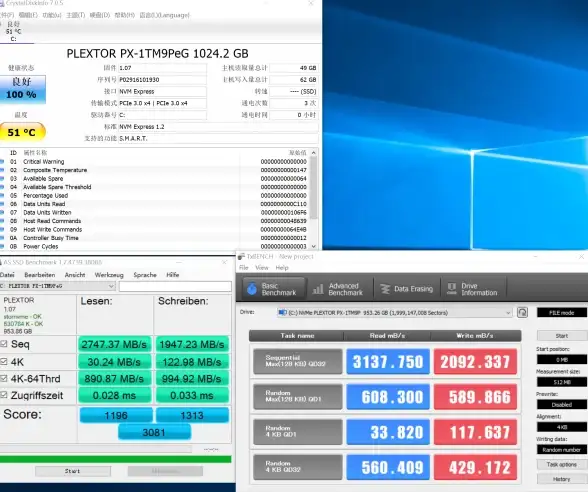This screenshot has height=492, width=588.
Task: Click the AS SSD Benchmark title bar icon
Action: pos(1,262)
